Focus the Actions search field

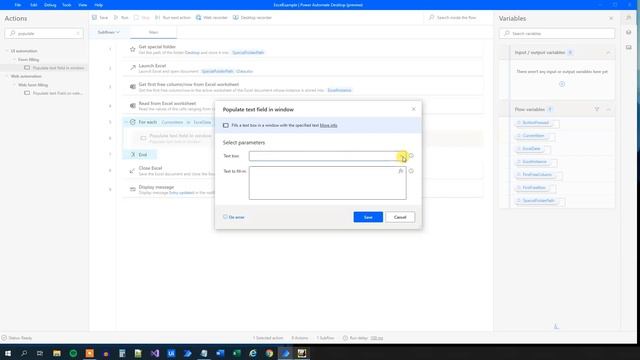pyautogui.click(x=44, y=33)
